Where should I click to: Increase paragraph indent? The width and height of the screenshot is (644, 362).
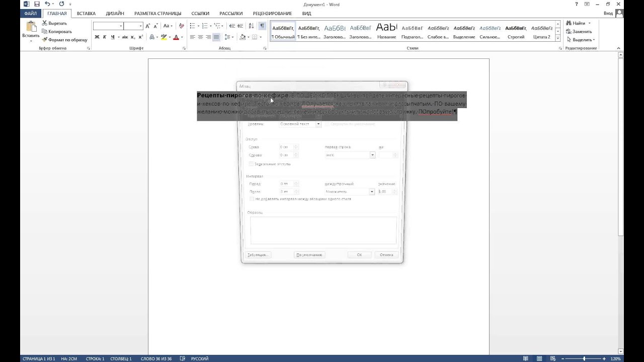[x=240, y=26]
